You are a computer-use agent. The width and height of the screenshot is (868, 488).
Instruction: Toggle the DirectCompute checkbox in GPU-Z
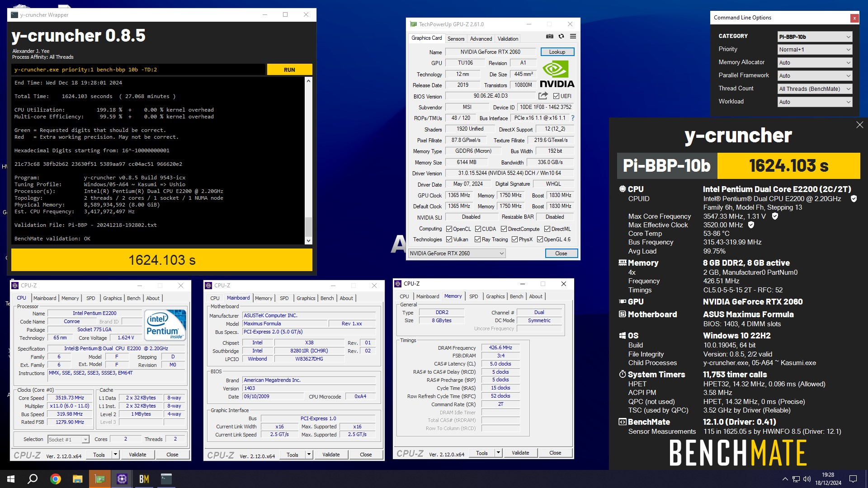coord(504,229)
